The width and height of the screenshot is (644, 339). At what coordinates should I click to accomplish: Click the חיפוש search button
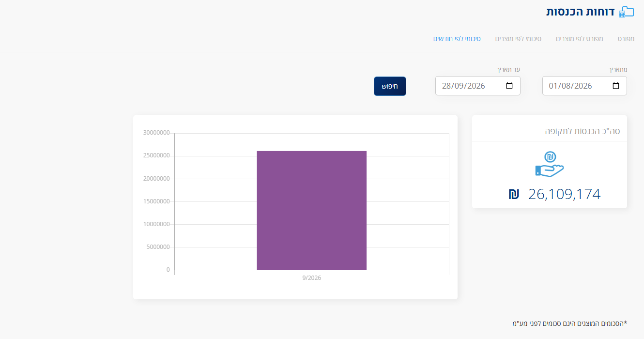click(x=390, y=86)
